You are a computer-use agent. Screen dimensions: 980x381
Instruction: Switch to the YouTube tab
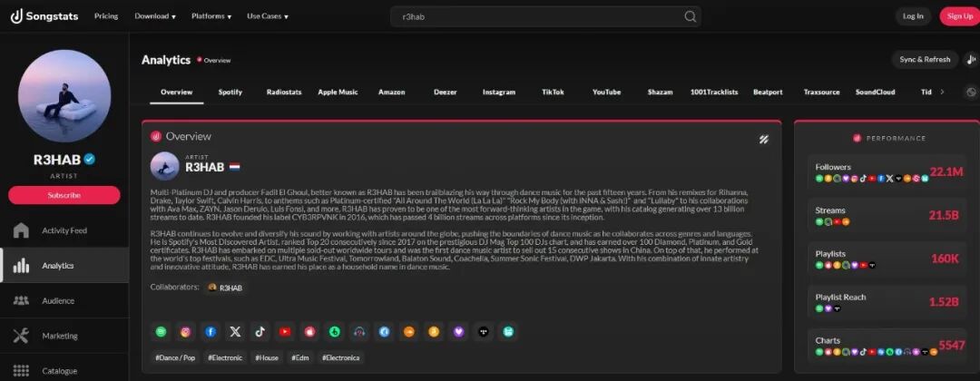(x=606, y=92)
